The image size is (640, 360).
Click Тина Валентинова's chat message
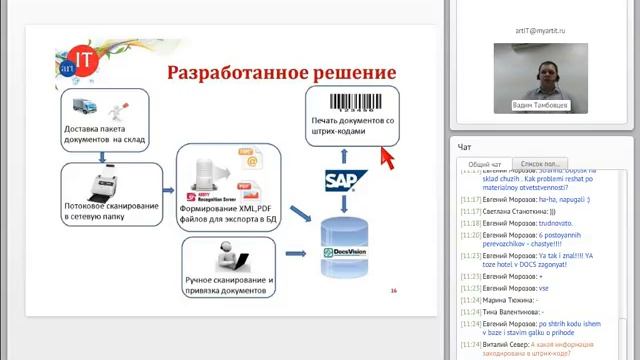(x=502, y=312)
